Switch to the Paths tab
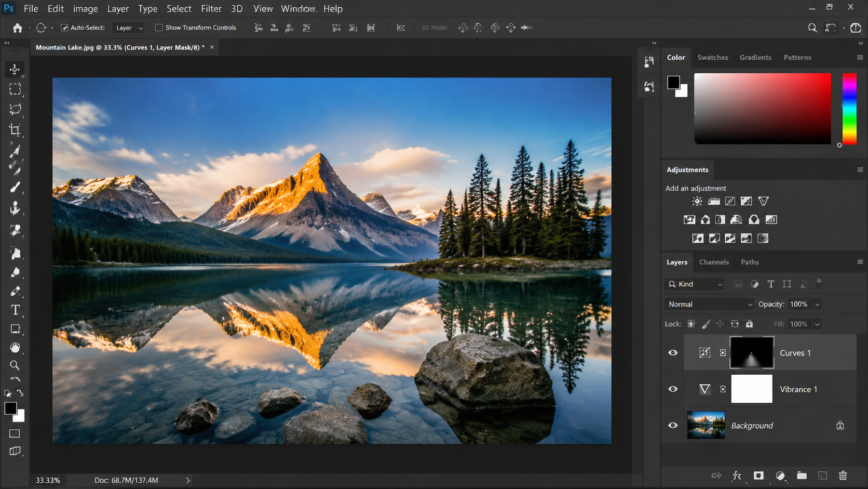The height and width of the screenshot is (489, 868). click(750, 262)
